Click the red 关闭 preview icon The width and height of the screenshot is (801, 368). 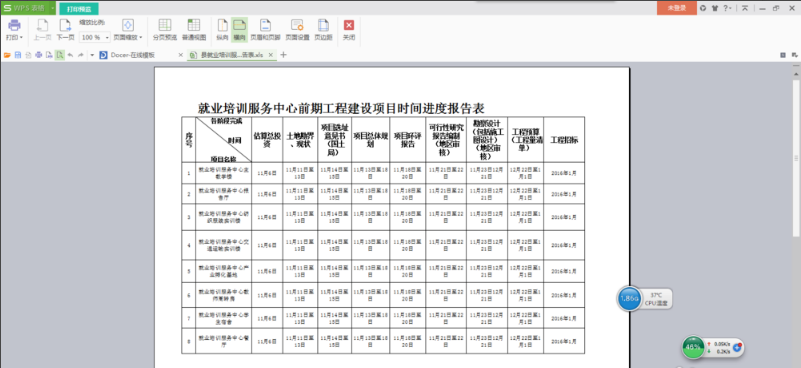pyautogui.click(x=349, y=25)
